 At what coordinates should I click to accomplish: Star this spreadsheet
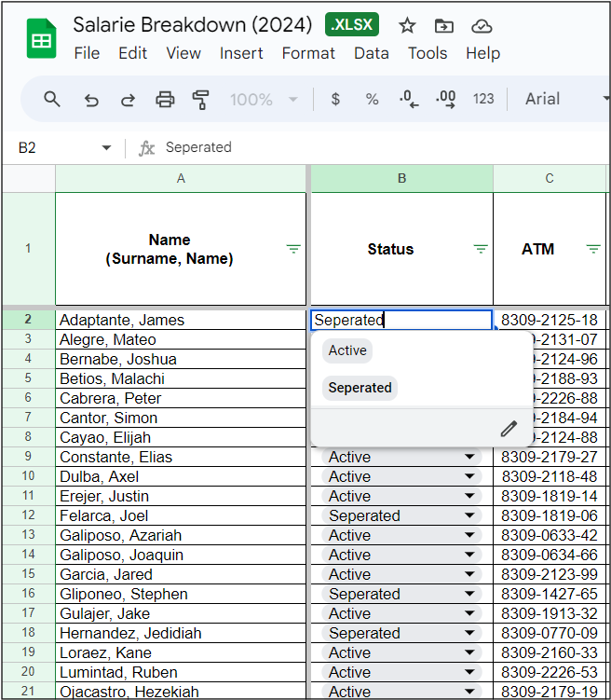pos(407,25)
